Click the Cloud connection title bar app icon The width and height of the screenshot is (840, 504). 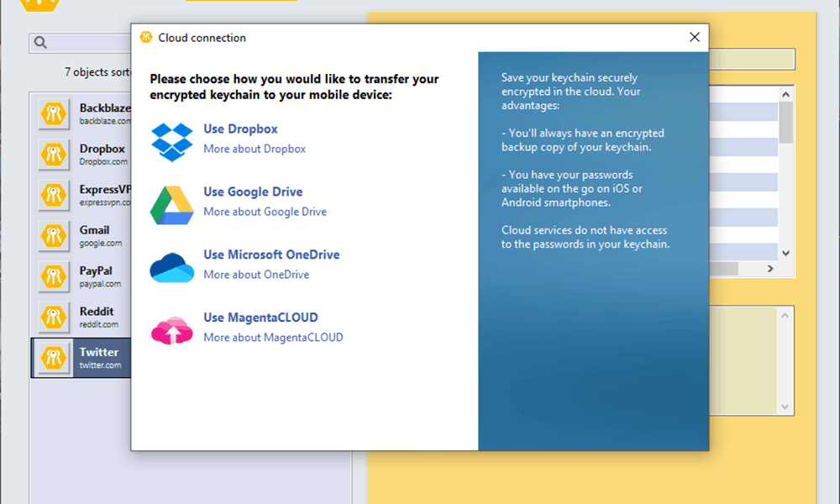(x=145, y=37)
